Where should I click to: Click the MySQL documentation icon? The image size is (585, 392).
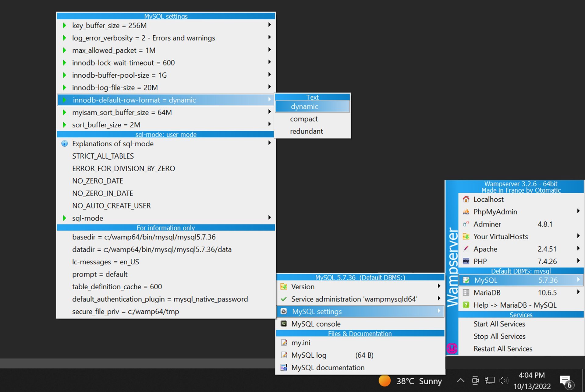pyautogui.click(x=284, y=368)
